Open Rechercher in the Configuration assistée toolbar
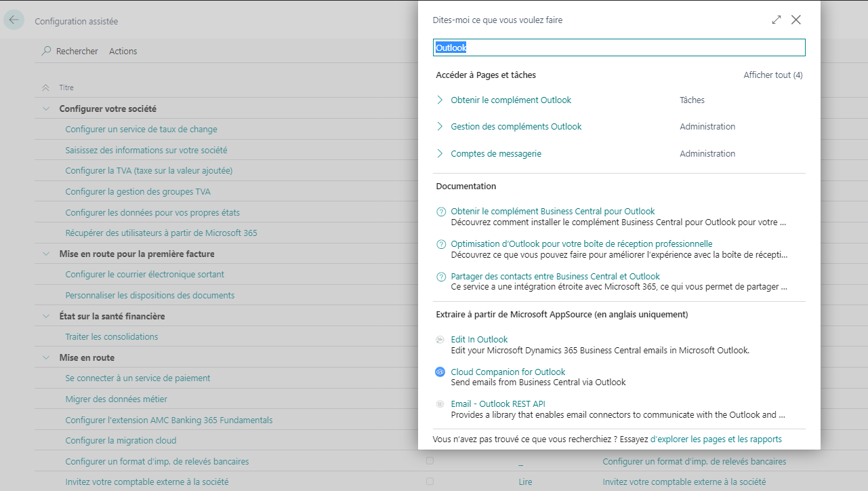 pyautogui.click(x=70, y=51)
